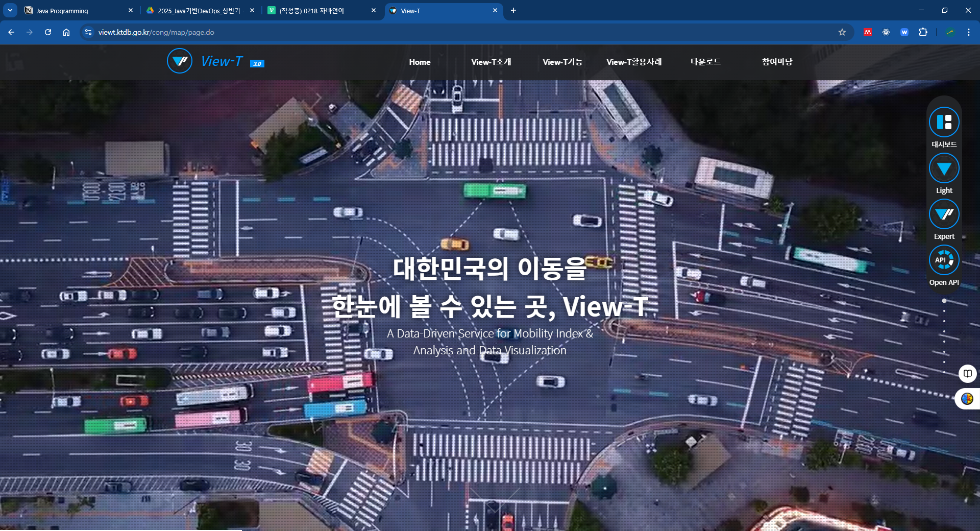
Task: Select the Home menu item
Action: click(420, 62)
